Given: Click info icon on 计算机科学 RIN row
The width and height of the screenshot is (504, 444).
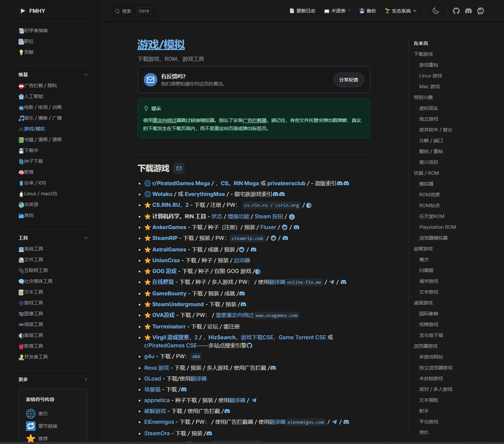Looking at the screenshot, I should point(292,217).
